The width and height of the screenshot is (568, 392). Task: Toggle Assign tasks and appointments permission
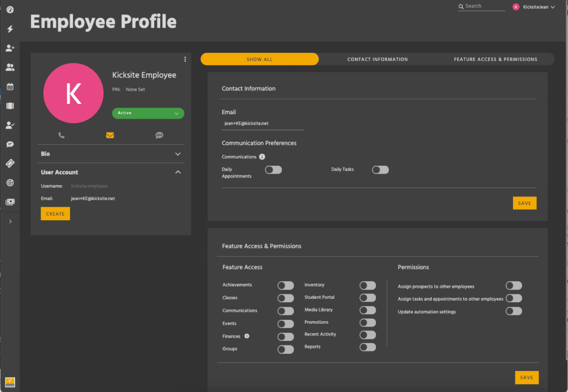514,298
